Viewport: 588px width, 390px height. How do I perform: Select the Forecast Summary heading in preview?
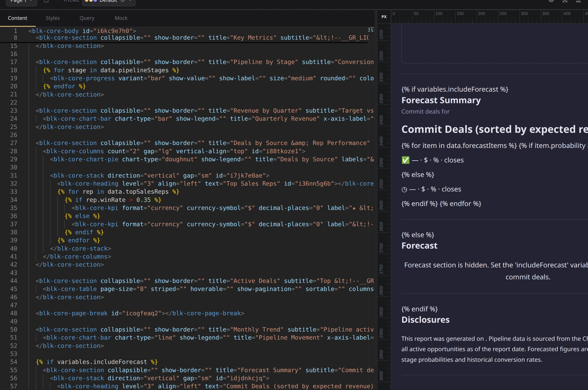441,100
